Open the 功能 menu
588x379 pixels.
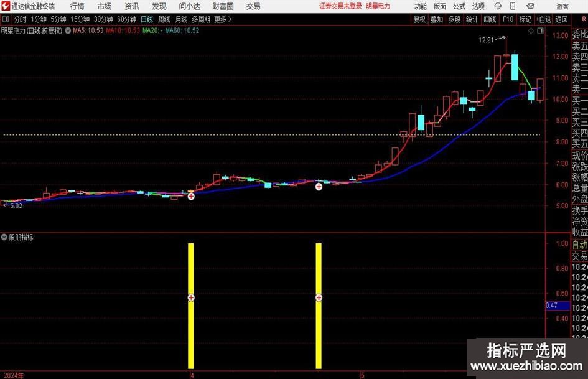[x=421, y=6]
